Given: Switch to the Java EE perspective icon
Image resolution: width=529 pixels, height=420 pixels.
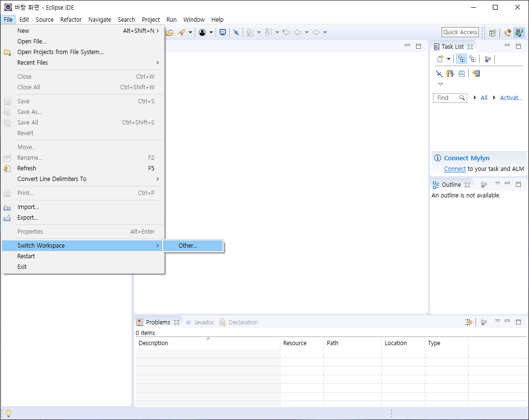Looking at the screenshot, I should click(x=508, y=33).
